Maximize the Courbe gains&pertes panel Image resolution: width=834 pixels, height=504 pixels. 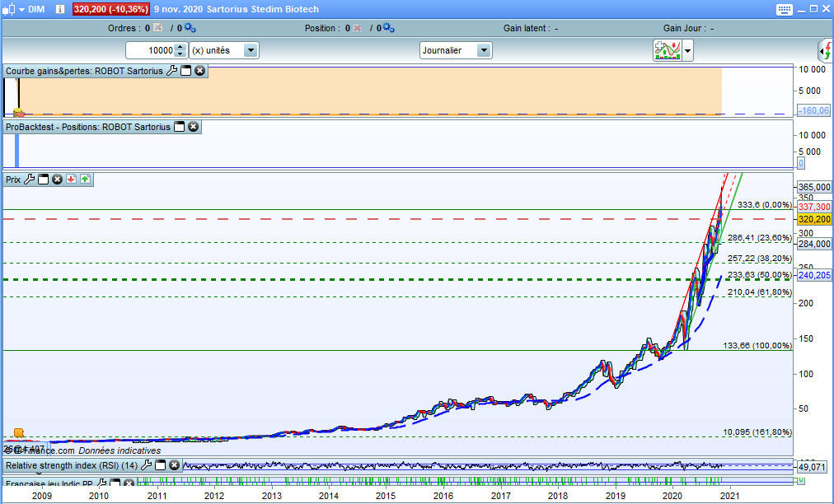coord(185,71)
